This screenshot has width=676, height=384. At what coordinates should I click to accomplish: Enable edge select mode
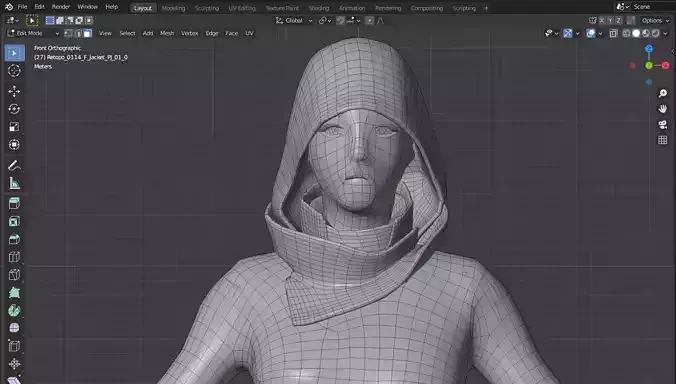[78, 33]
